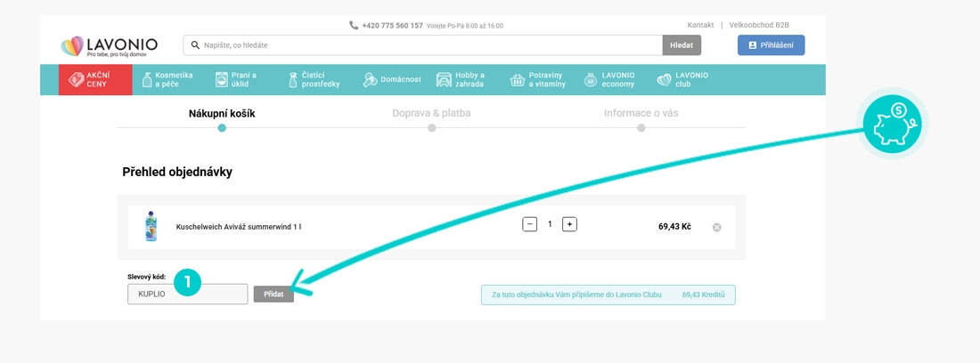The height and width of the screenshot is (363, 980).
Task: Open the Akční ceny menu item
Action: (x=95, y=80)
